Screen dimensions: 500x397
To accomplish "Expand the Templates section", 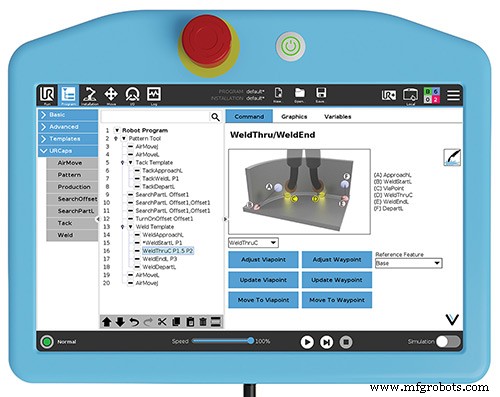I will click(x=68, y=139).
